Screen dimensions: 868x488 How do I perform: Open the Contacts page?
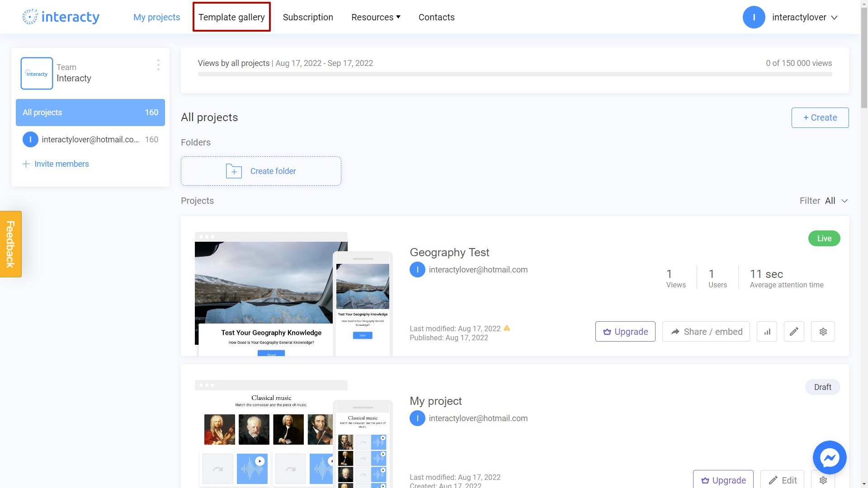point(436,17)
